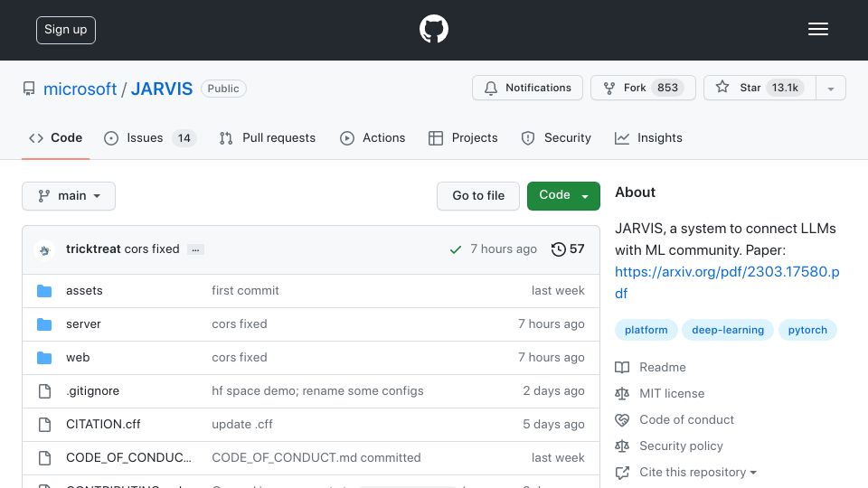Click the GitHub Octocat logo
The width and height of the screenshot is (868, 488).
pos(433,29)
